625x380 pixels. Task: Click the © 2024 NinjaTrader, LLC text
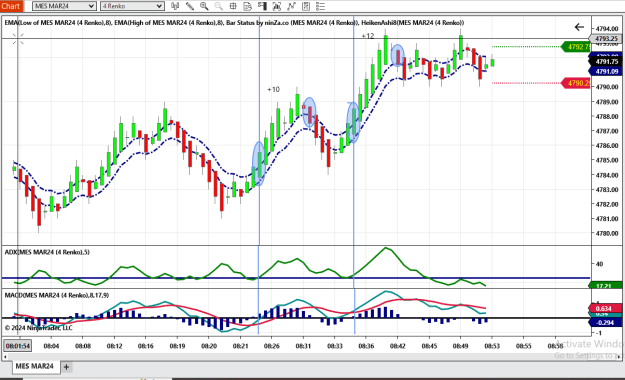pos(39,328)
